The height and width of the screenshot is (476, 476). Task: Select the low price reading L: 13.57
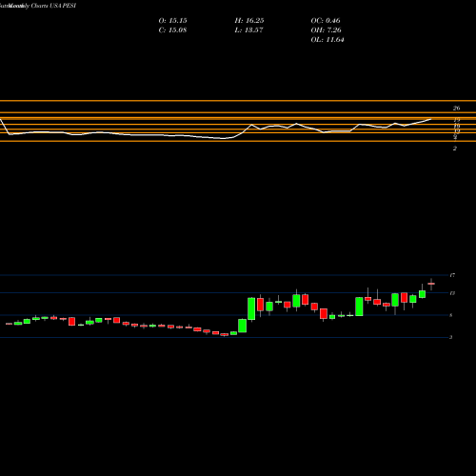(x=249, y=30)
